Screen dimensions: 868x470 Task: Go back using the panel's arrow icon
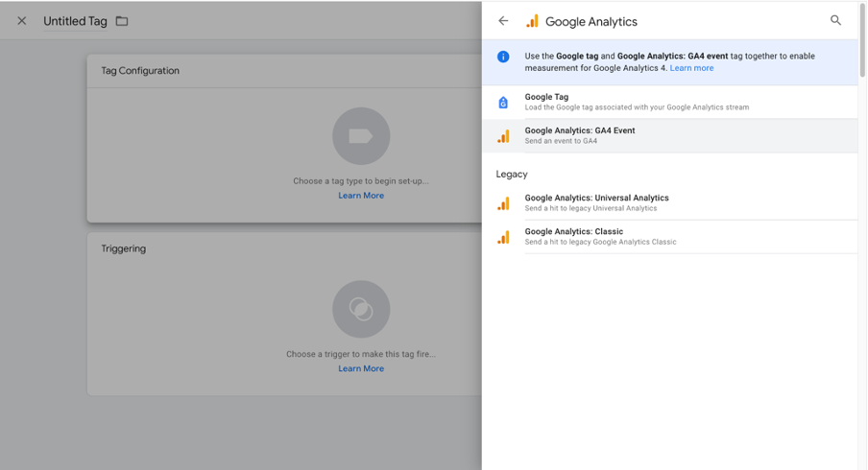tap(503, 21)
